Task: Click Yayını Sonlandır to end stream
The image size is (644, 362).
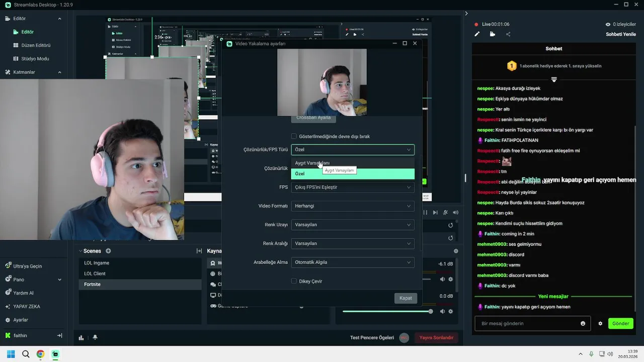Action: click(436, 338)
